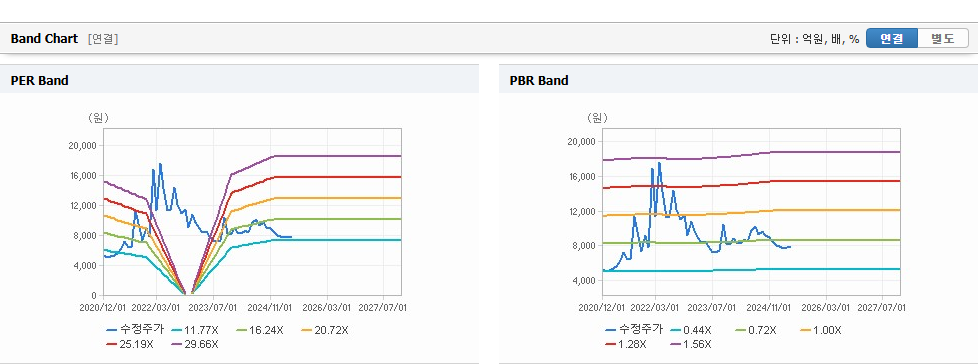Toggle 29.66X legend line in PER Band
Image resolution: width=978 pixels, height=364 pixels.
[x=195, y=344]
